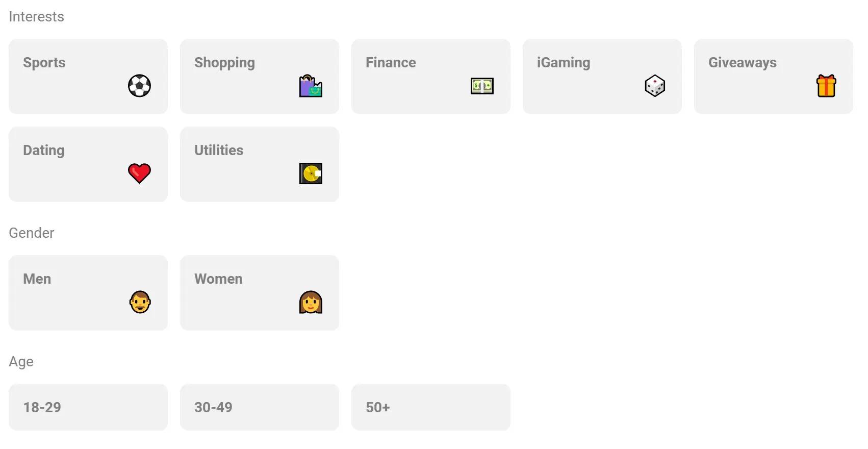Click the gold disc icon on Utilities
Screen dimensions: 868x449
coord(311,173)
